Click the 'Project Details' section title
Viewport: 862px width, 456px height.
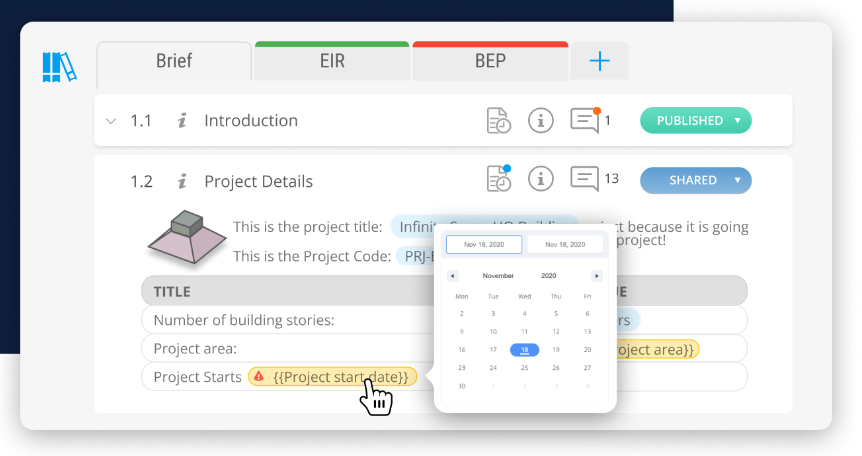coord(258,181)
